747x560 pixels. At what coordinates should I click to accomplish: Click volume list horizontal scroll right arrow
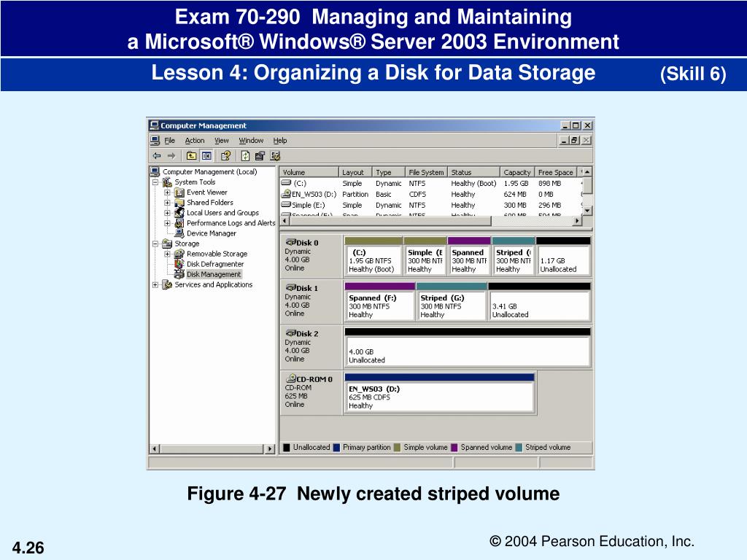click(578, 221)
